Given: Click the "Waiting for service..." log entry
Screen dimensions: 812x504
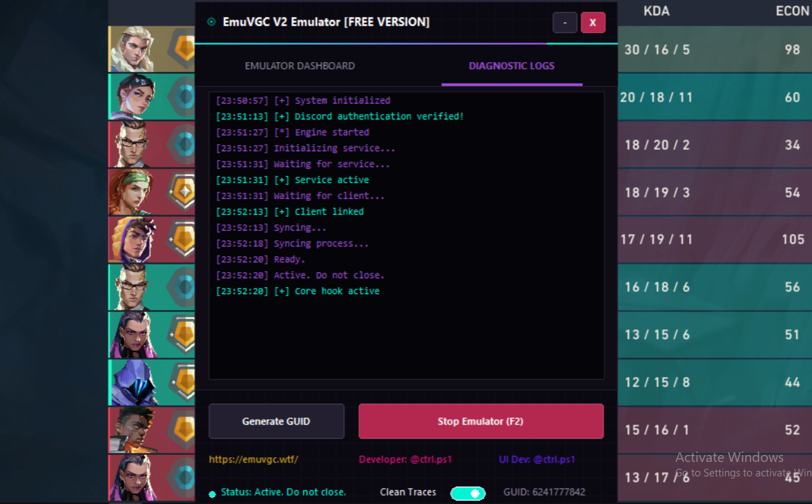Looking at the screenshot, I should pyautogui.click(x=303, y=164).
